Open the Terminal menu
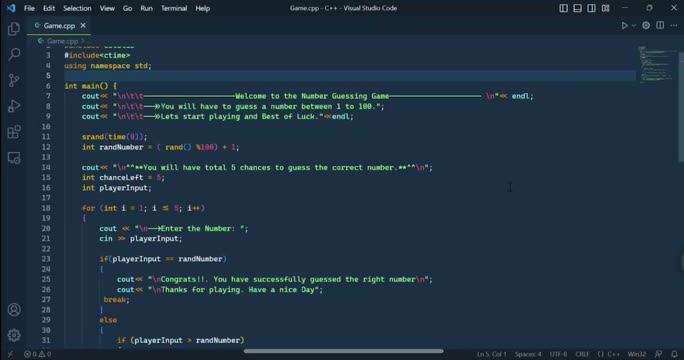Screen dimensions: 684x360 174,8
